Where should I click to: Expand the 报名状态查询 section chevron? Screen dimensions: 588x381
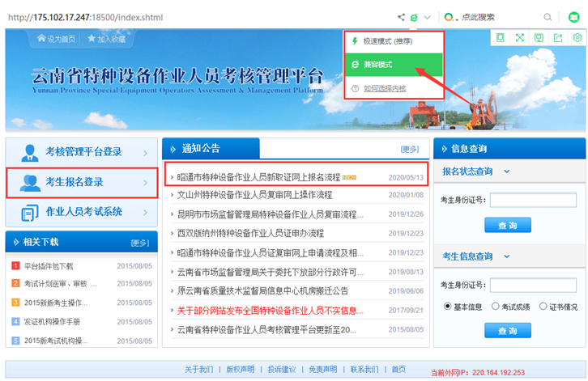[x=507, y=171]
